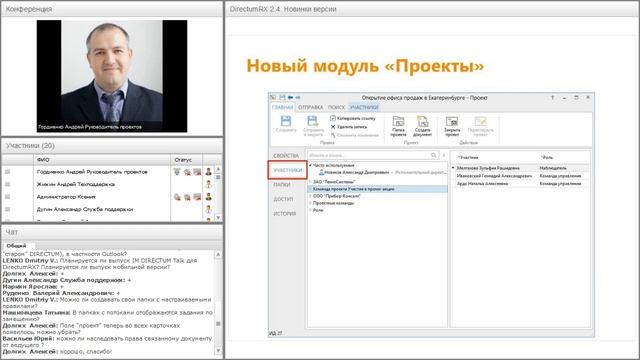Open the ПАПКИ side tab
The image size is (640, 360).
282,185
